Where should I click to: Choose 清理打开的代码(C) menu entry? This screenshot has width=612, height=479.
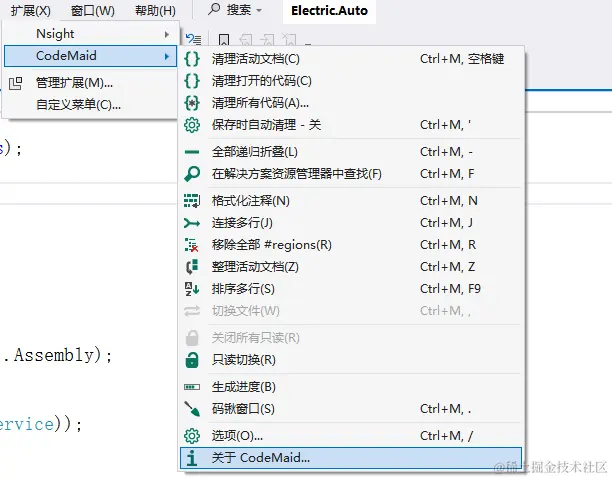[351, 81]
